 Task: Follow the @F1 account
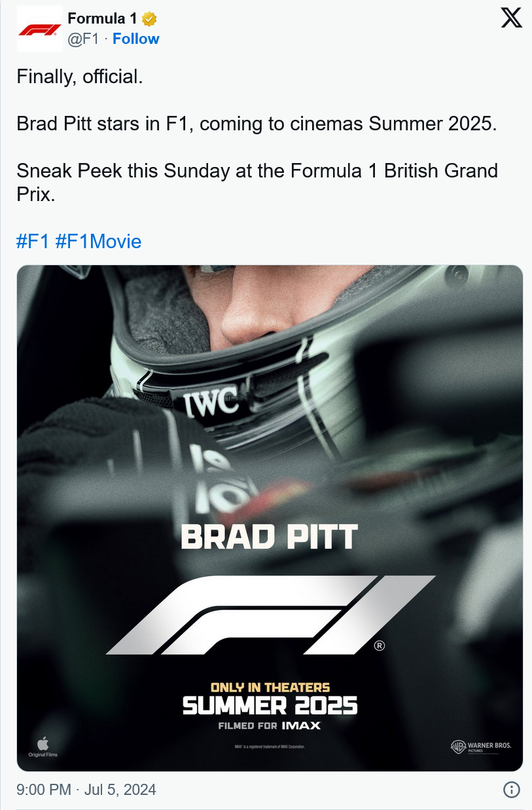point(136,39)
